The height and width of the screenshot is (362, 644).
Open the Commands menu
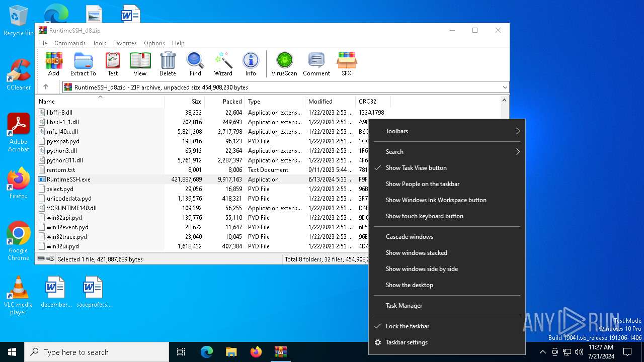coord(70,43)
